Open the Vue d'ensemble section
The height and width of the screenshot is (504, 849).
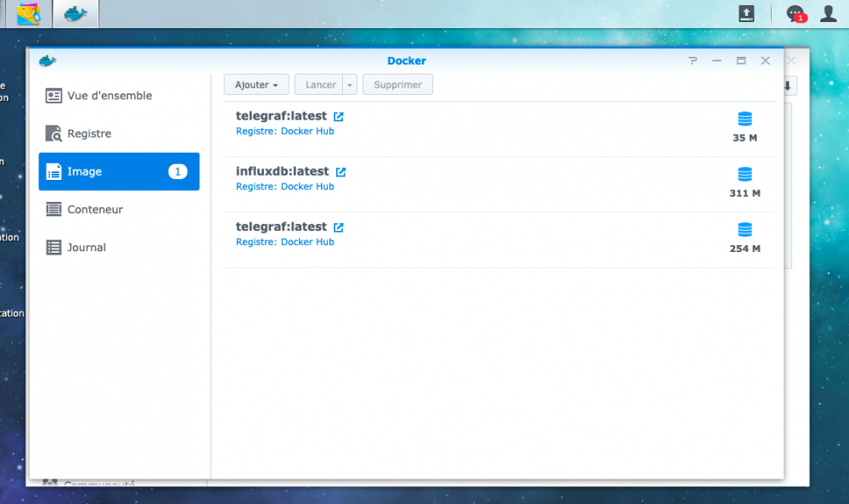click(119, 96)
